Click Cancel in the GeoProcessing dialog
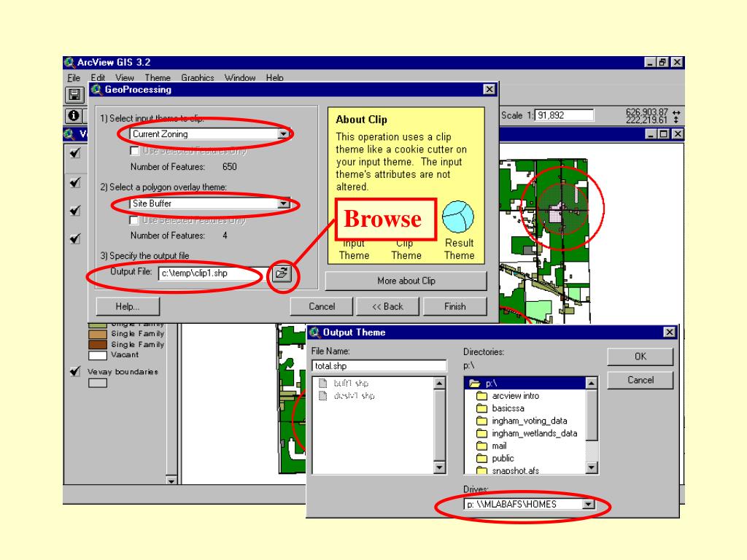The image size is (747, 560). (x=322, y=306)
